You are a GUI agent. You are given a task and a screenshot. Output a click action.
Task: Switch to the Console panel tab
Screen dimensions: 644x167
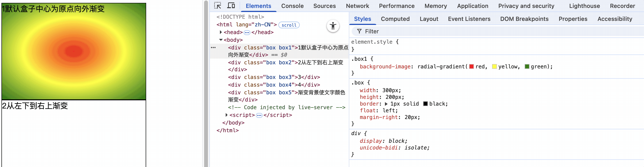point(292,6)
